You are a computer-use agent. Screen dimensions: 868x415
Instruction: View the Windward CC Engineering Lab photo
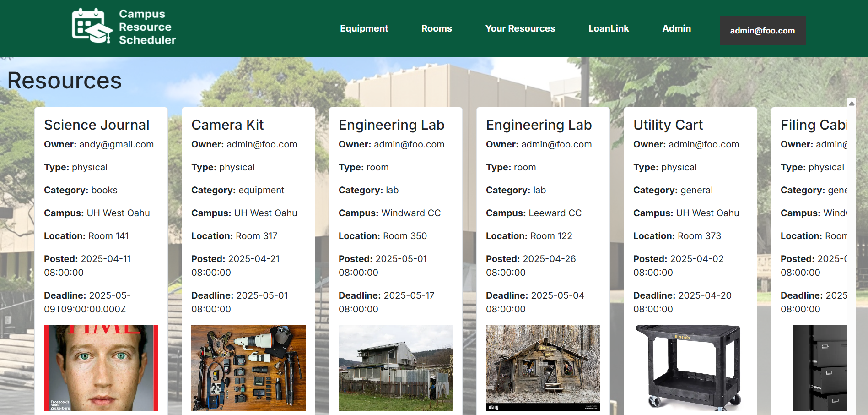click(395, 368)
